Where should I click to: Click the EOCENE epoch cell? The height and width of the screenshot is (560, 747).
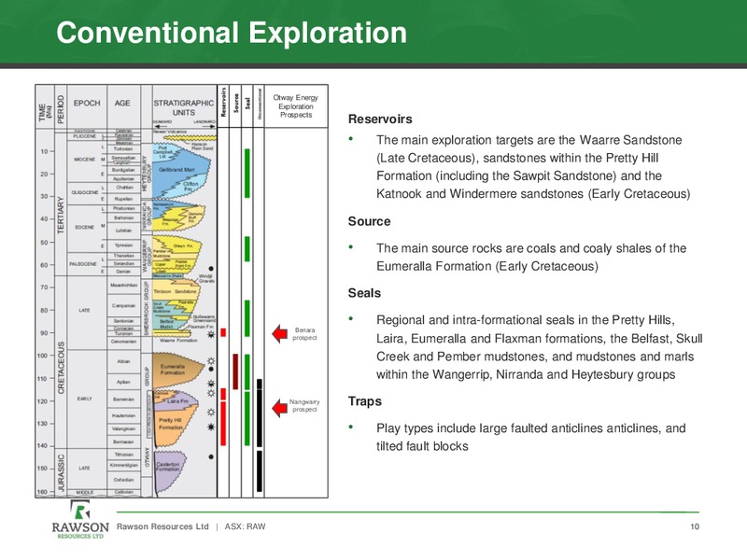tap(84, 228)
